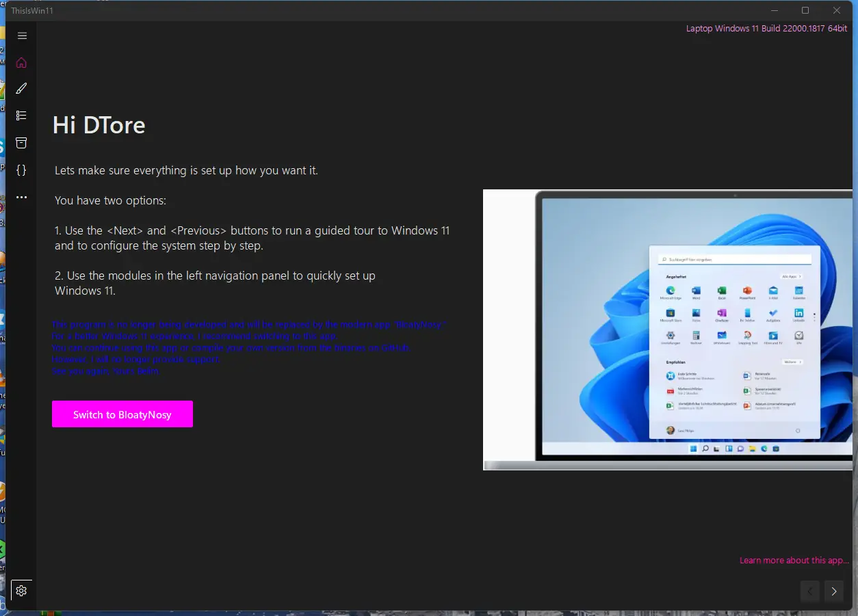This screenshot has width=858, height=616.
Task: Open the curly braces scripting icon
Action: click(21, 170)
